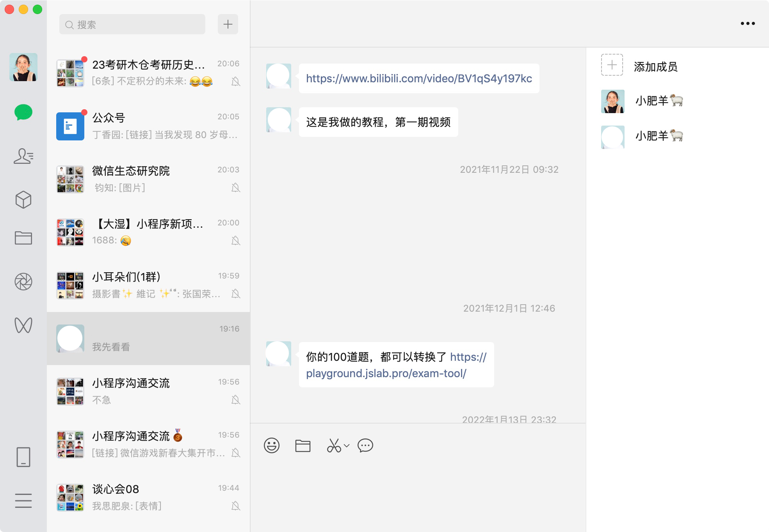This screenshot has height=532, width=769.
Task: Open the hamburger settings menu
Action: pos(23,500)
